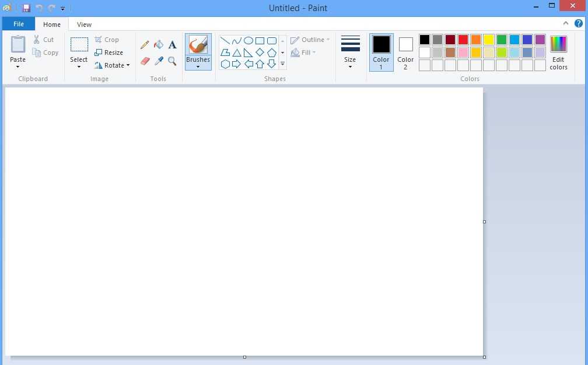Set Color 2 as active color

pos(405,52)
